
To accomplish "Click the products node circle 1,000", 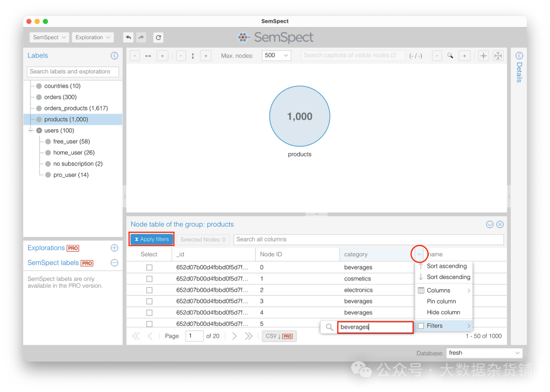I will 299,116.
